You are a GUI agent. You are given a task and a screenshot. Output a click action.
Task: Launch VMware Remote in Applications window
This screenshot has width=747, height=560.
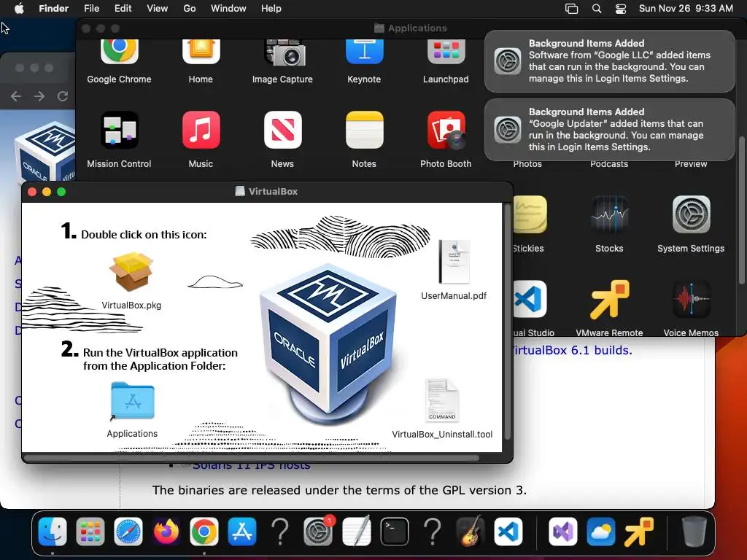(609, 300)
